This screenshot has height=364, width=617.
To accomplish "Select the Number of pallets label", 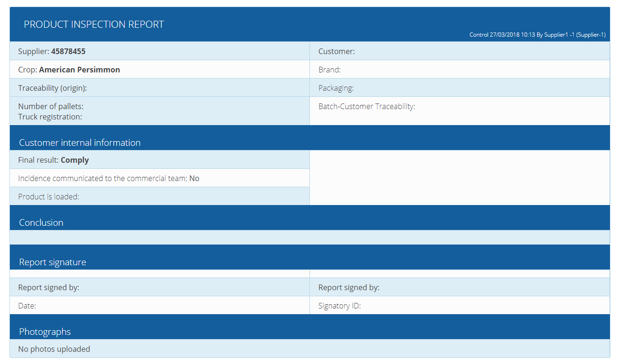I will tap(51, 106).
